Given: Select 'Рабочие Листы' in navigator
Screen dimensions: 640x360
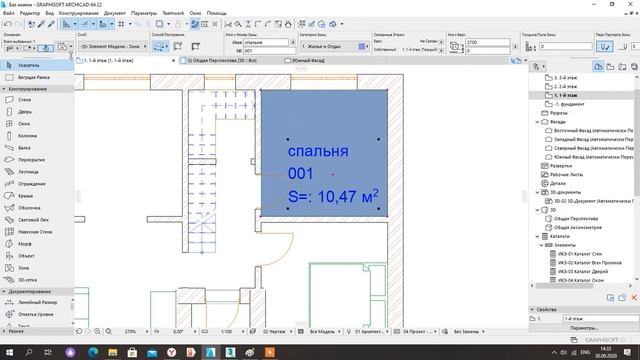Looking at the screenshot, I should (x=566, y=174).
